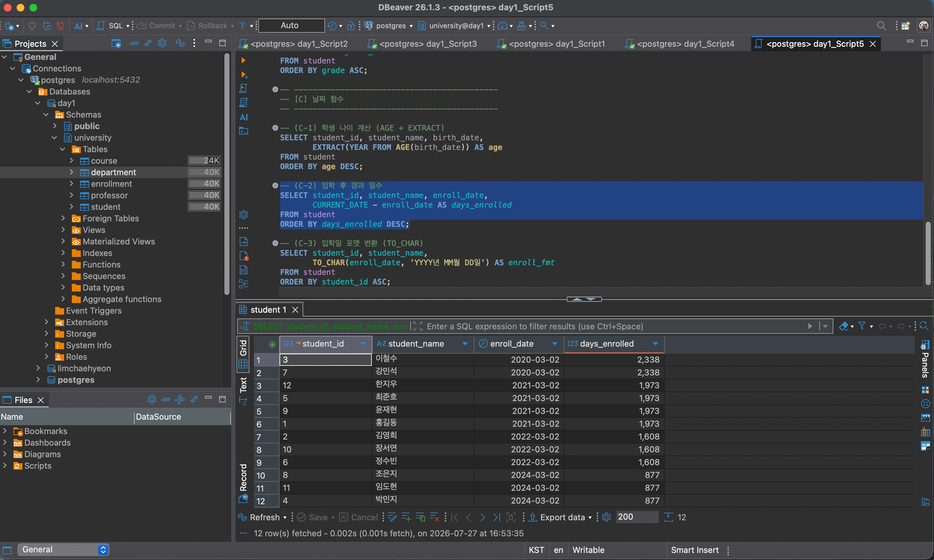Open AI assistant icon in editor sidebar

click(x=244, y=117)
